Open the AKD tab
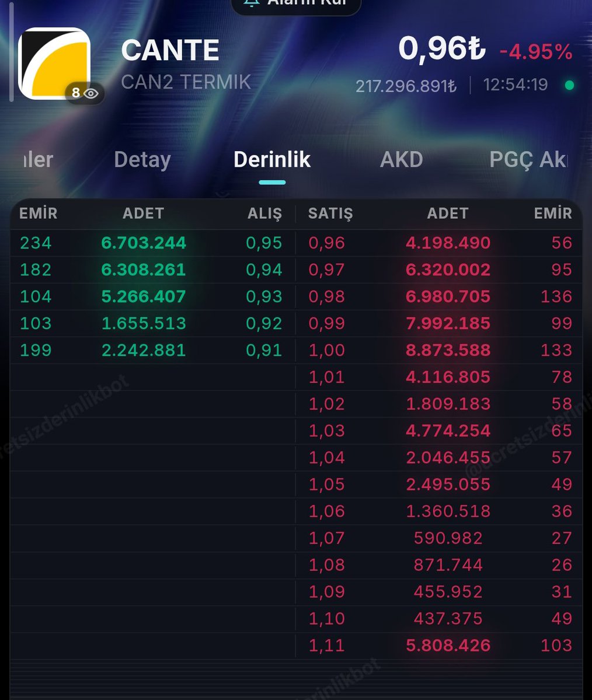The width and height of the screenshot is (592, 700). (x=402, y=159)
